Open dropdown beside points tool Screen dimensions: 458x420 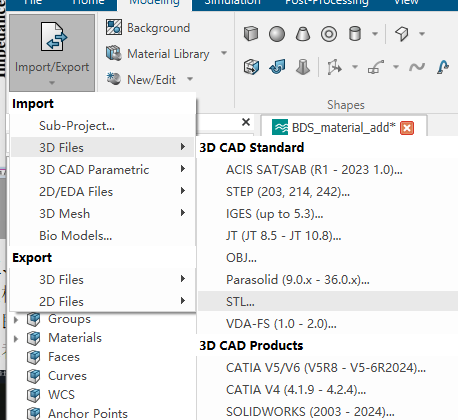(355, 67)
